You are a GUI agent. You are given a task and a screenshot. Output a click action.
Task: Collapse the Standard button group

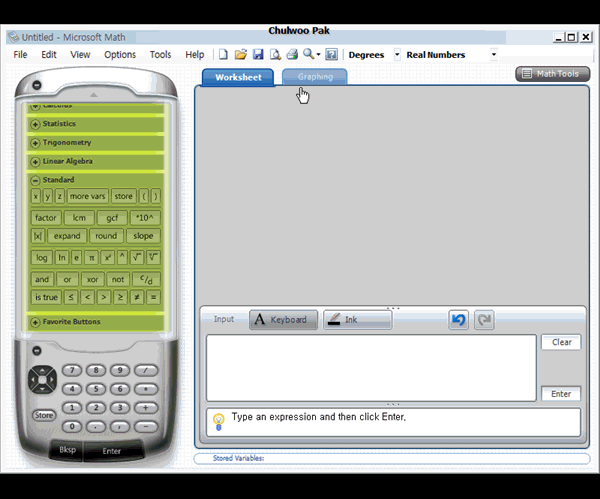(35, 180)
